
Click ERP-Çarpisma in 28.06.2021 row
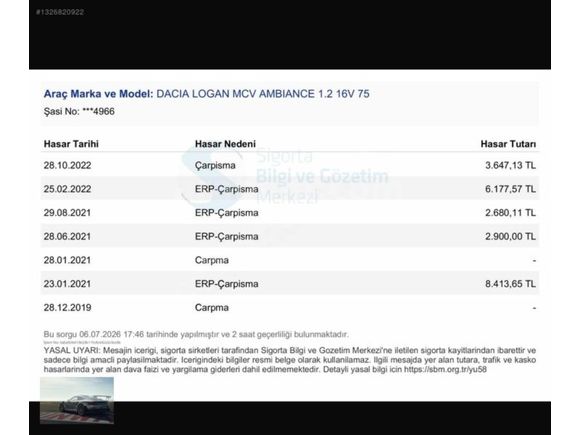pyautogui.click(x=227, y=237)
